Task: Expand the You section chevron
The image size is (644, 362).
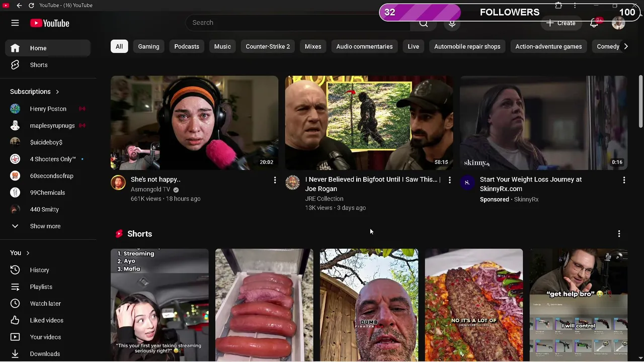Action: [28, 253]
